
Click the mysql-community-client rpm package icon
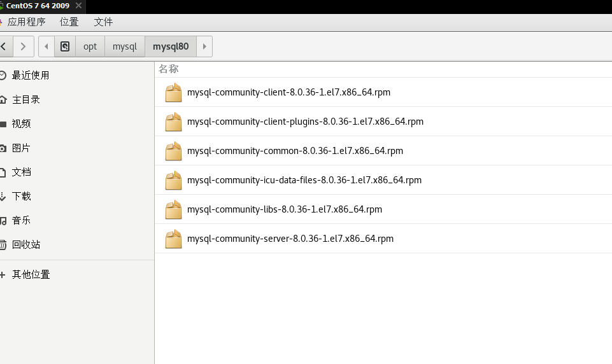[x=173, y=93]
